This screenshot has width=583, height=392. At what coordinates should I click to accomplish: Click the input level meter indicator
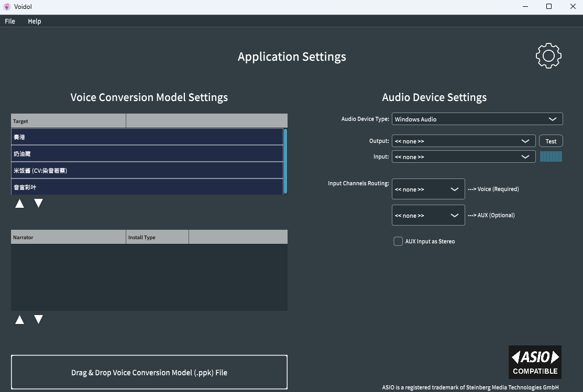[551, 156]
